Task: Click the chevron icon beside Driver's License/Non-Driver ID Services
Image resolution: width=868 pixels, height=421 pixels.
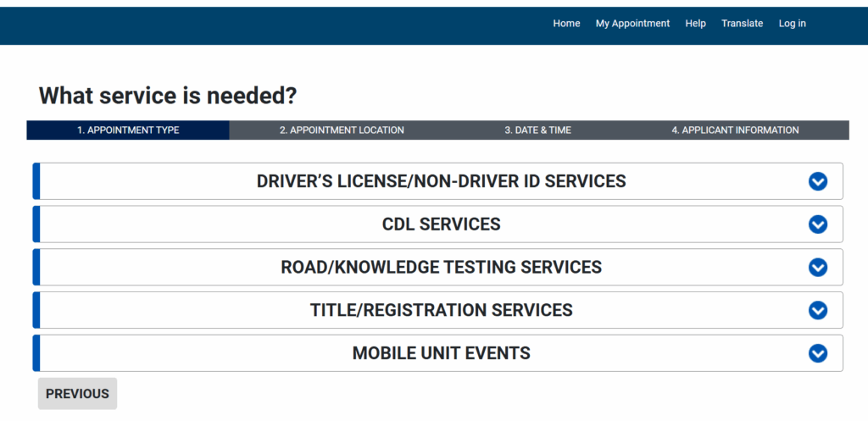Action: click(x=817, y=181)
